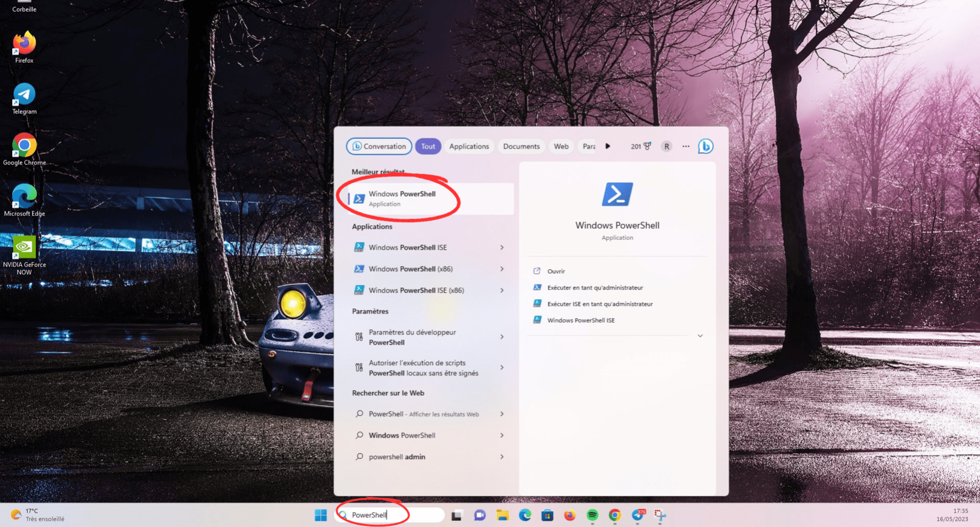Screen dimensions: 980x527
Task: Open clock and date in tray
Action: (952, 515)
